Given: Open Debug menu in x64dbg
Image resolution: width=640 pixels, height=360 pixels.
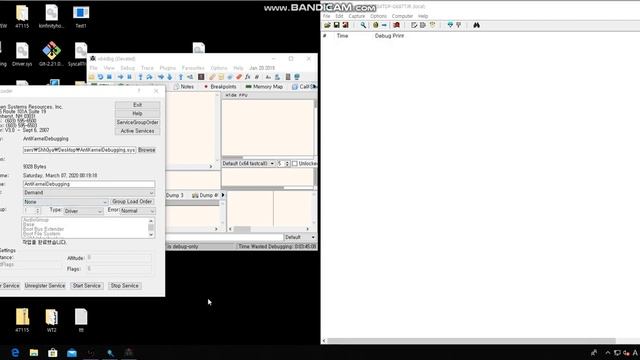Looking at the screenshot, I should 127,68.
